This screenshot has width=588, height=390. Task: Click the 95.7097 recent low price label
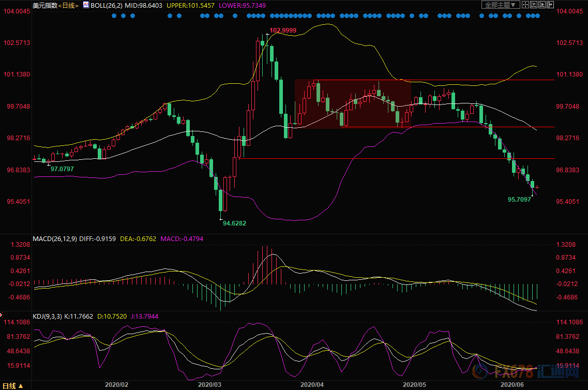519,199
